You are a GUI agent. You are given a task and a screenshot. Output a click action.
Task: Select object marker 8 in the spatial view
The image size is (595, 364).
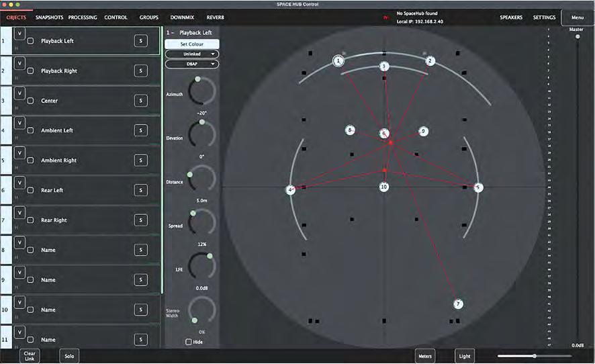click(350, 130)
